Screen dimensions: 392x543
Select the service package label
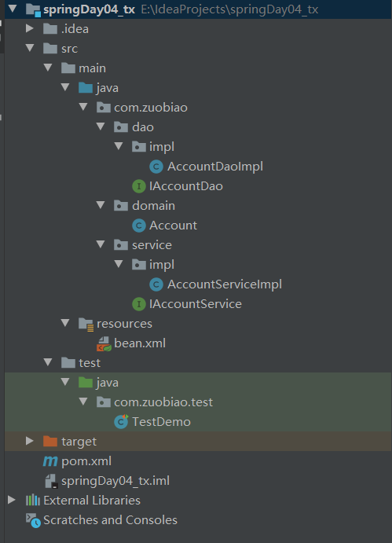[152, 245]
